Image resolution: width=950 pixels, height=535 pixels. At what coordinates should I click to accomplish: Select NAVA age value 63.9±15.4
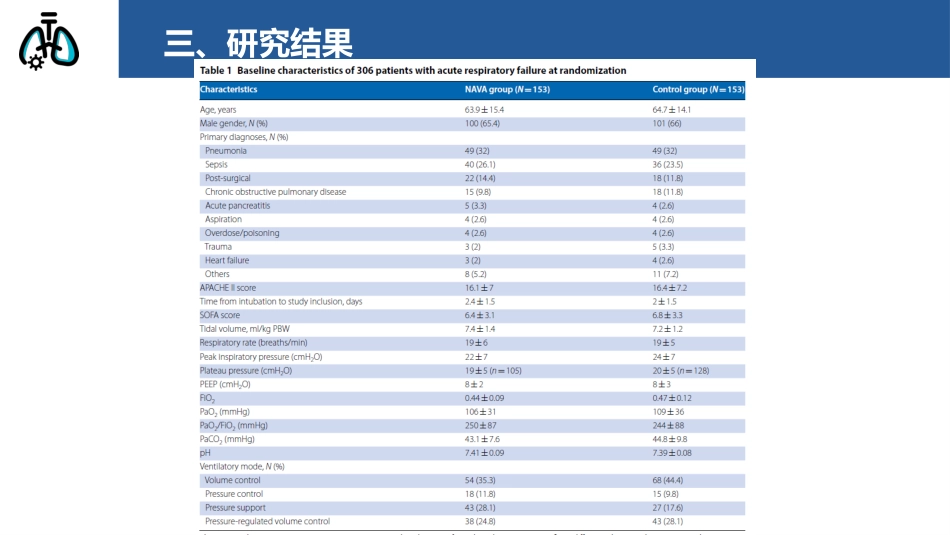coord(484,110)
